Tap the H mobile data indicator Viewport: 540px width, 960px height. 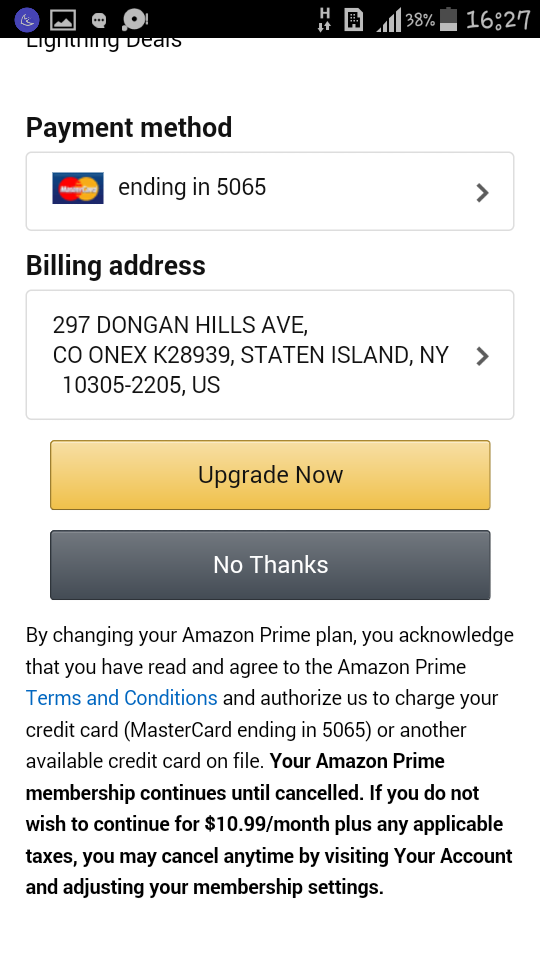[x=324, y=20]
